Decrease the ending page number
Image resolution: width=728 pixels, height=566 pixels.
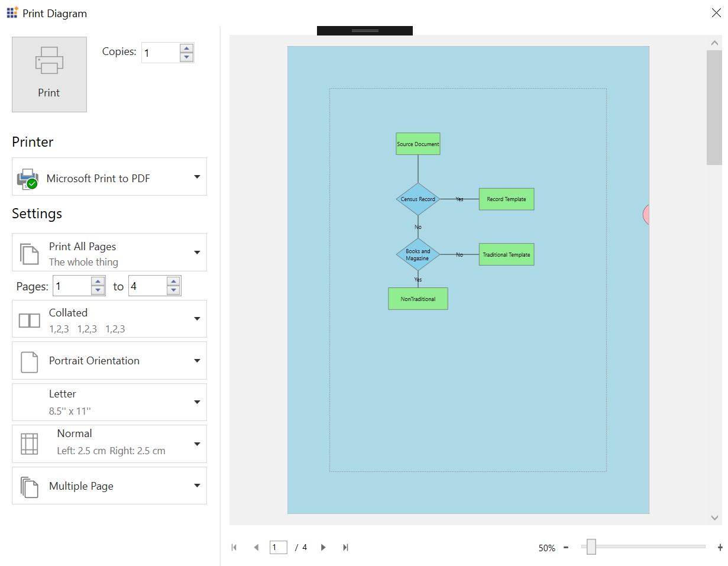[x=174, y=291]
